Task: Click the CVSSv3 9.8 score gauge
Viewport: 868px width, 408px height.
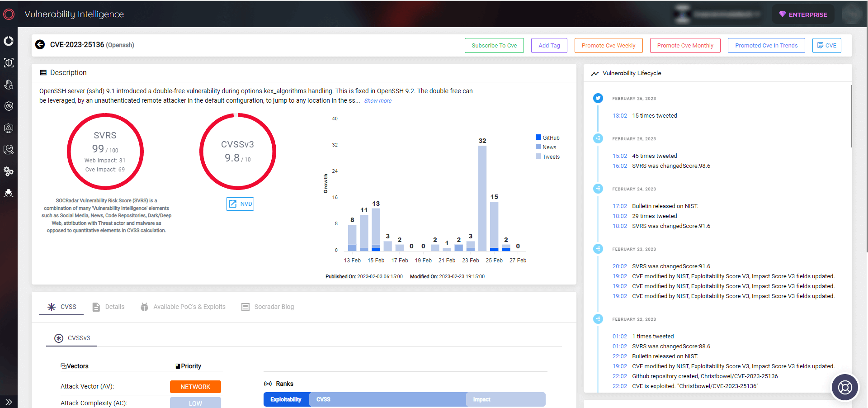Action: tap(238, 152)
